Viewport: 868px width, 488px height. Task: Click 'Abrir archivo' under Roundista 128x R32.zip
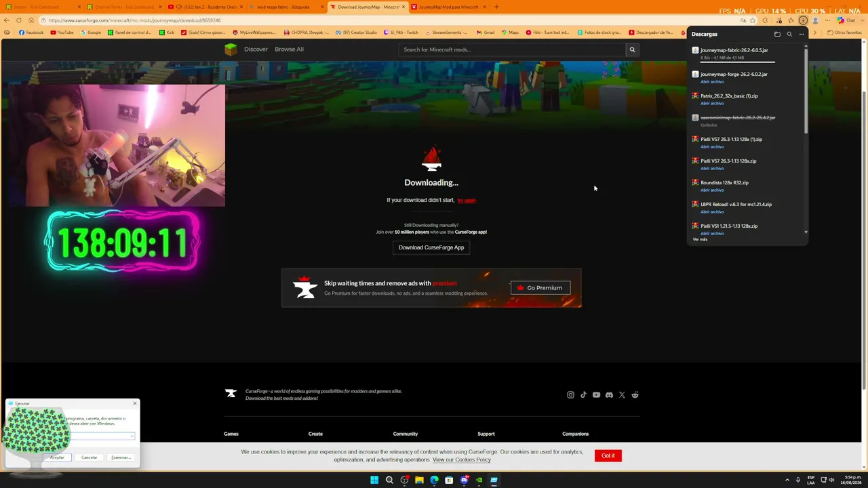click(712, 190)
